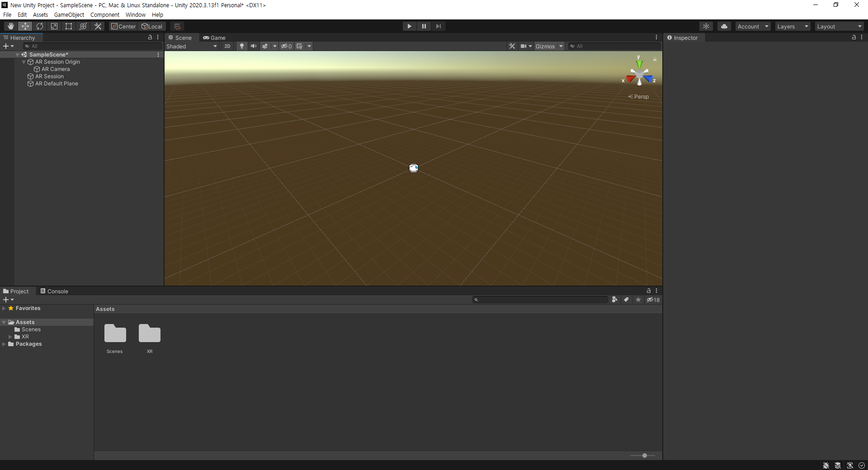The width and height of the screenshot is (868, 470).
Task: Select the Hand tool
Action: tap(10, 26)
